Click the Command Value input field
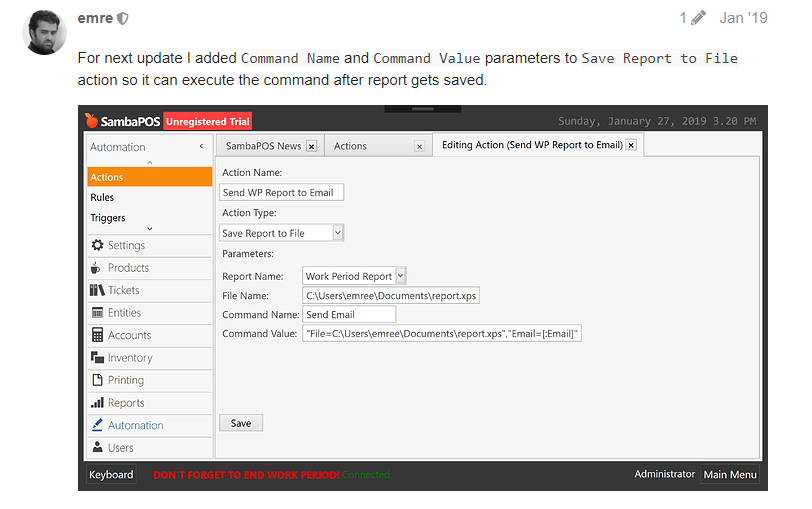The width and height of the screenshot is (812, 509). 441,334
